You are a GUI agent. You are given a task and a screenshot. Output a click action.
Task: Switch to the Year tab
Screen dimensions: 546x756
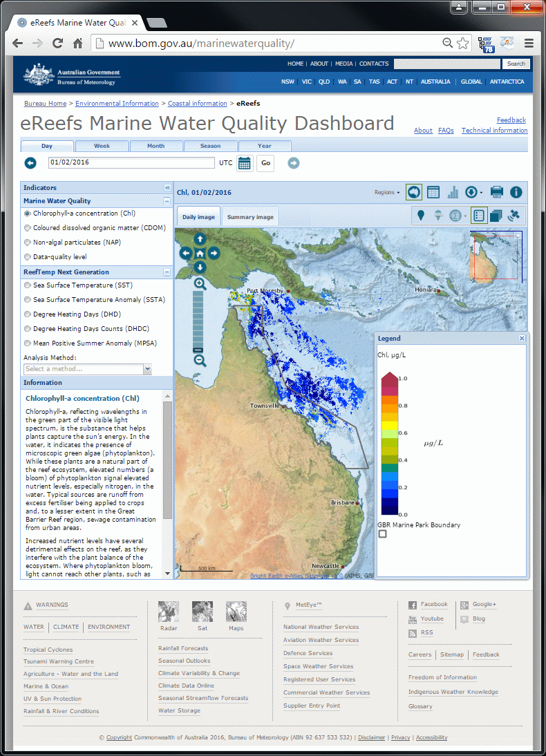(264, 146)
